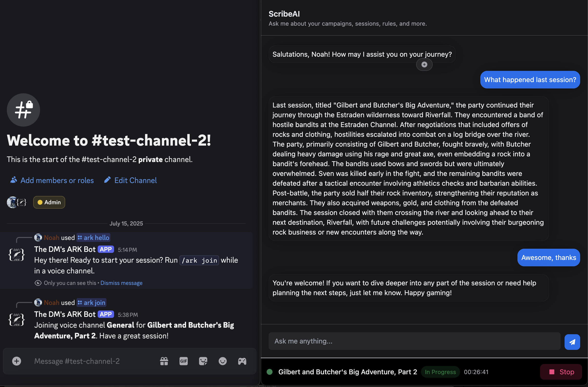Click the locked hashtag channel icon
588x387 pixels.
(23, 110)
